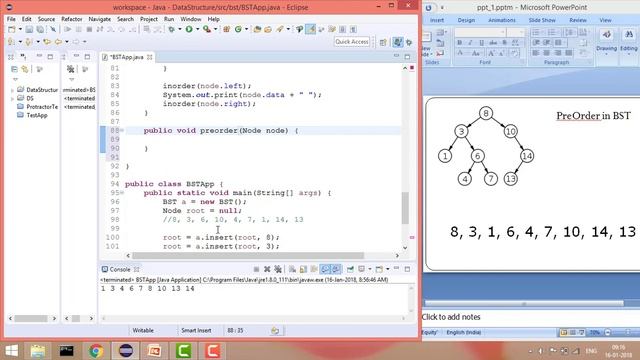Click the Open Perspective icon near Quick Access
Image resolution: width=640 pixels, height=360 pixels.
[x=383, y=42]
